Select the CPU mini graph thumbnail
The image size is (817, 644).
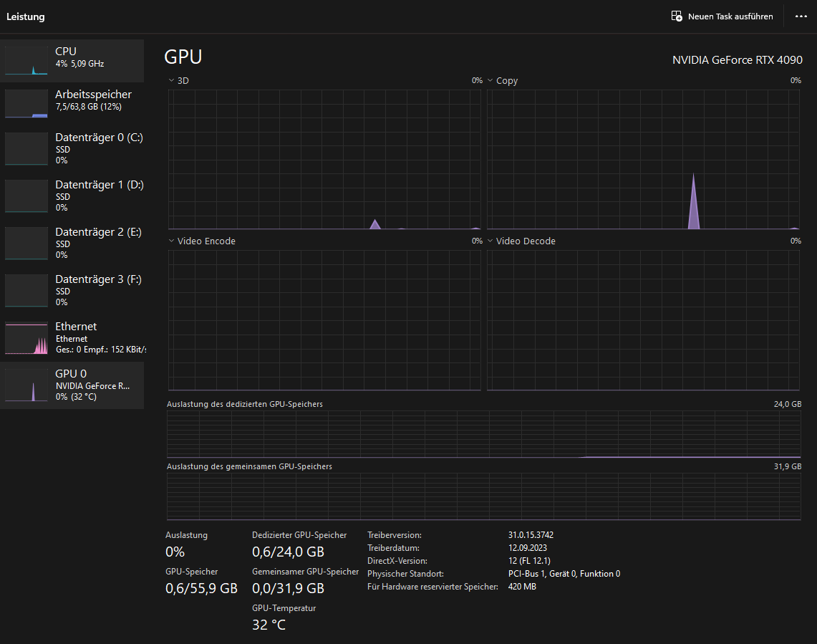pyautogui.click(x=26, y=60)
